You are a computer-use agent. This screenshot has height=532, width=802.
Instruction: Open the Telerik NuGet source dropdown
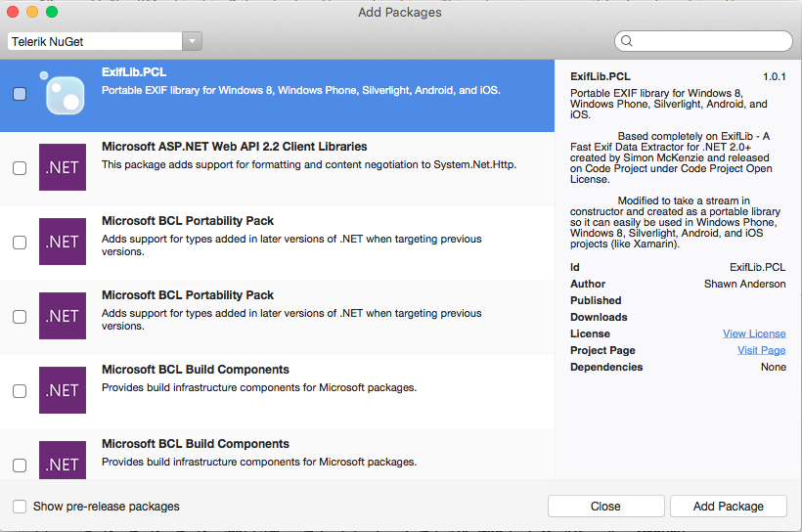coord(105,41)
